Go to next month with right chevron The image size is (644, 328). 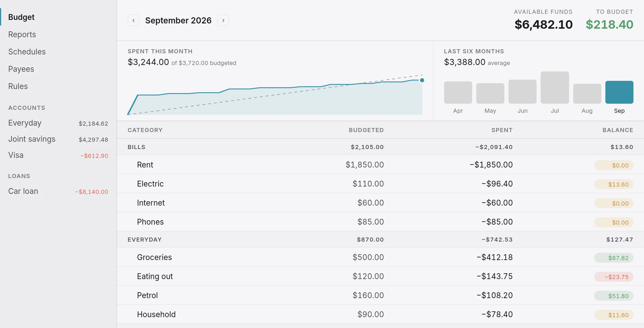(223, 20)
